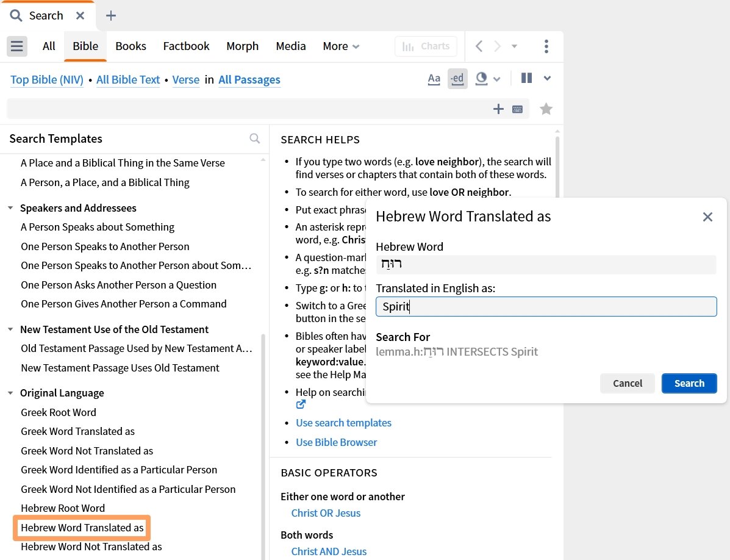Select Greek Word Identified as a Particular Person

pos(119,470)
